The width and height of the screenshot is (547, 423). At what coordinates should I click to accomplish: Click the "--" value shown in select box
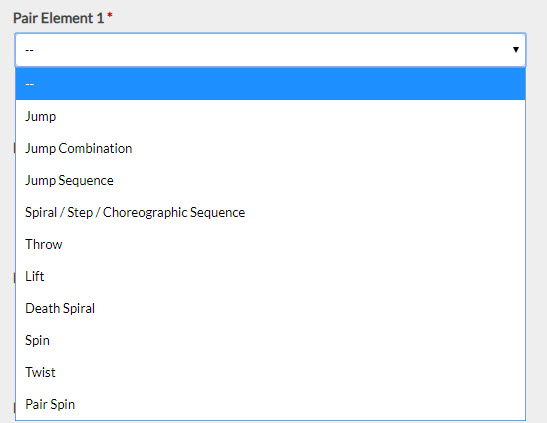click(x=29, y=50)
